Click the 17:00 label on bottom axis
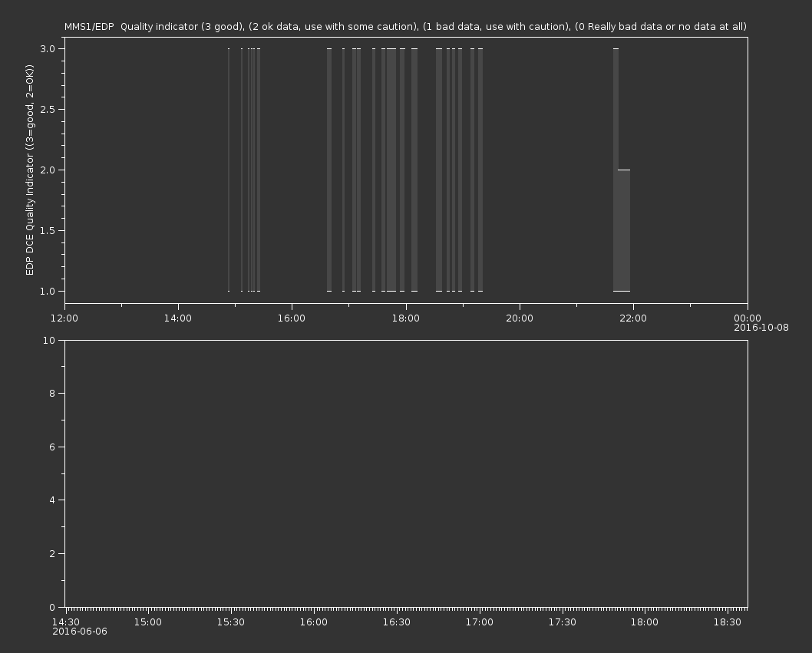 (x=480, y=622)
